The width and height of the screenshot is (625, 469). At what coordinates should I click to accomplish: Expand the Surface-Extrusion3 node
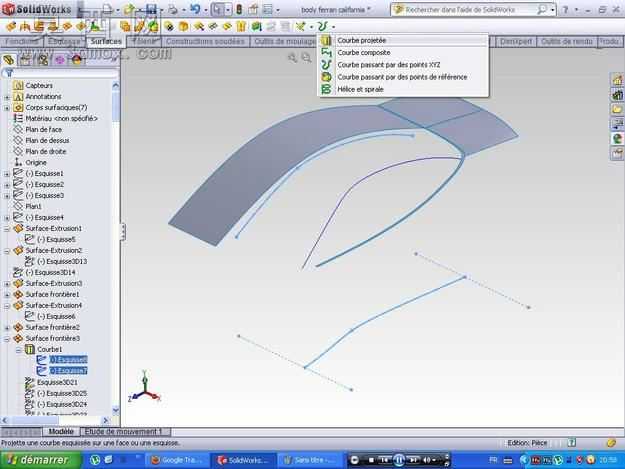pos(7,284)
